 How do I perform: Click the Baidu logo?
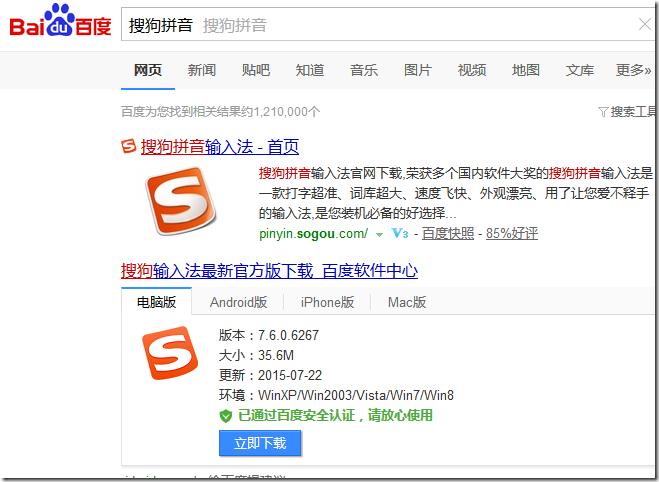tap(60, 21)
